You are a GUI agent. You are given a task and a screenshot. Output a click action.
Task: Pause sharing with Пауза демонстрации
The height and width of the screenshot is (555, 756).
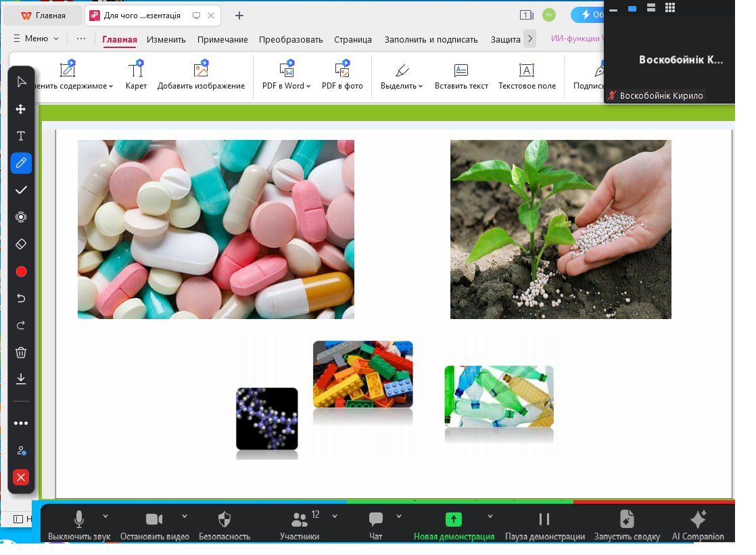pos(544,525)
